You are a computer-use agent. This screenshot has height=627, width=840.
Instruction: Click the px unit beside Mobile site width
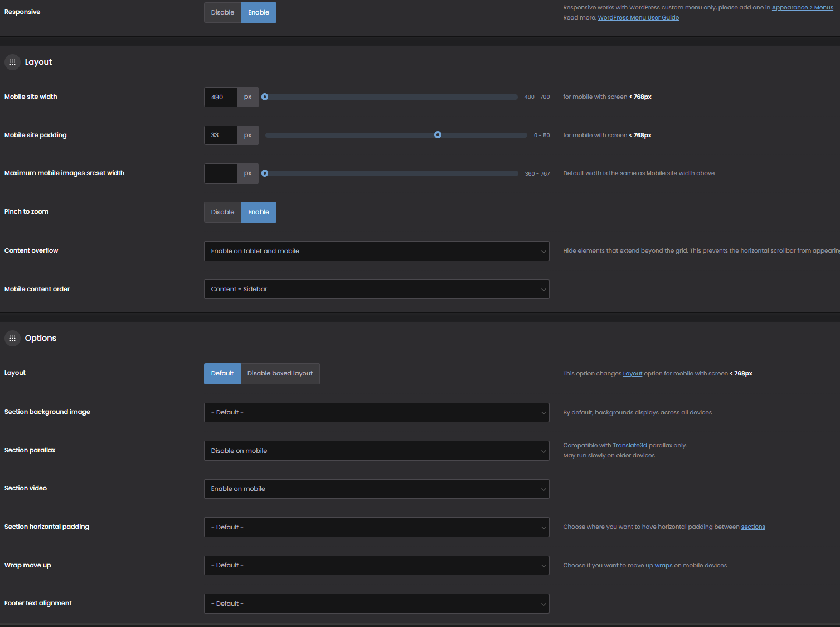(x=247, y=97)
